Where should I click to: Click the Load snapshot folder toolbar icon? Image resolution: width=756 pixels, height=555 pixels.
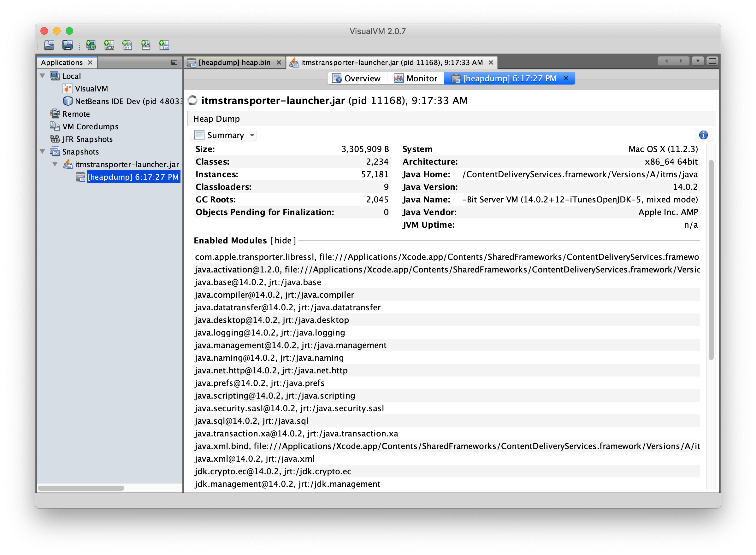pos(49,45)
